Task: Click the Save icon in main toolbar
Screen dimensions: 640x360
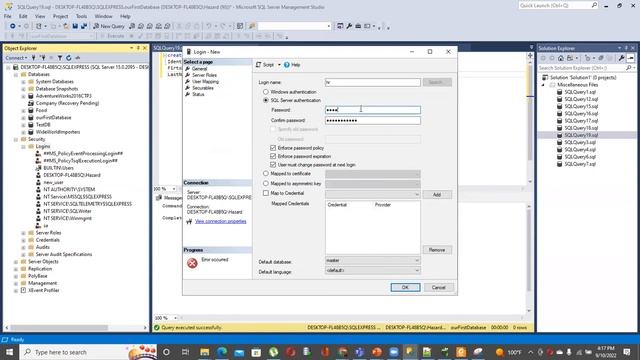Action: [x=75, y=26]
